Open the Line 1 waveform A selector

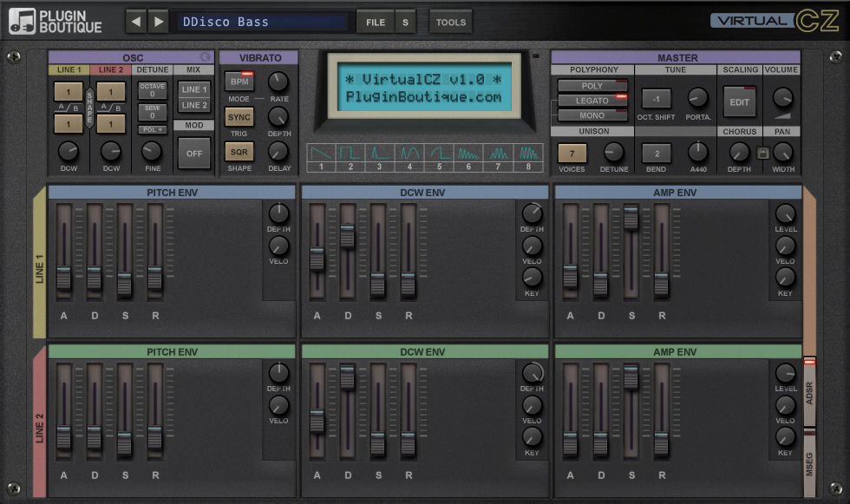tap(69, 92)
